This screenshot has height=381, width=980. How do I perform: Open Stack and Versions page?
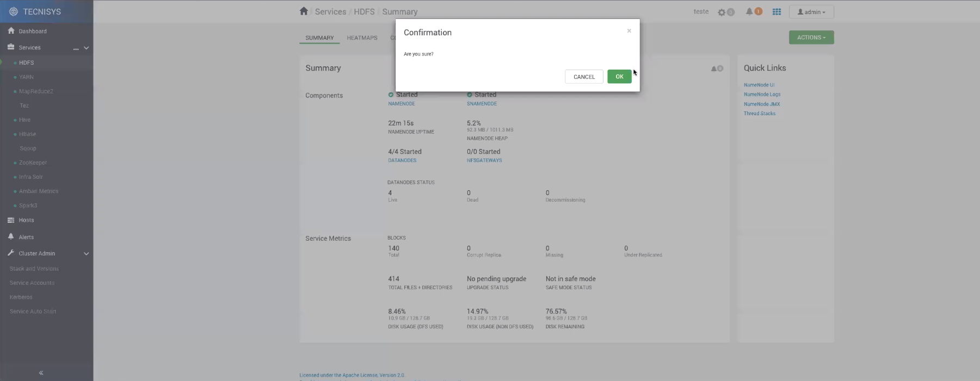click(34, 268)
